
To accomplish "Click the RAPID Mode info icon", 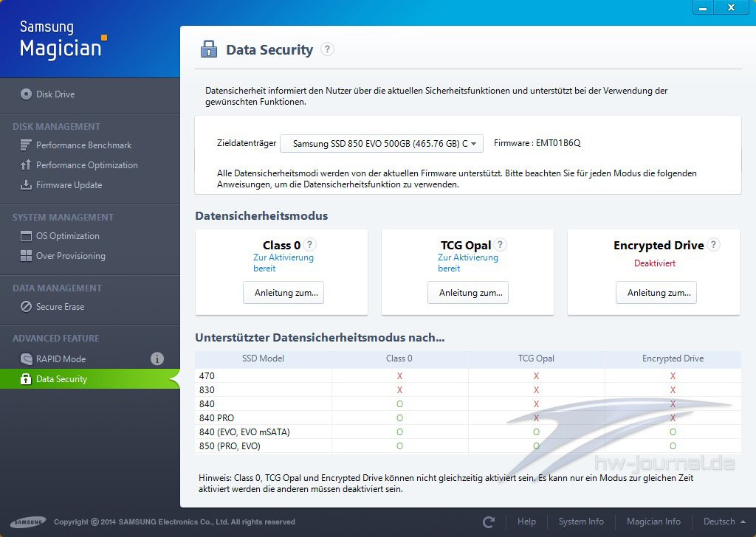I will click(157, 359).
